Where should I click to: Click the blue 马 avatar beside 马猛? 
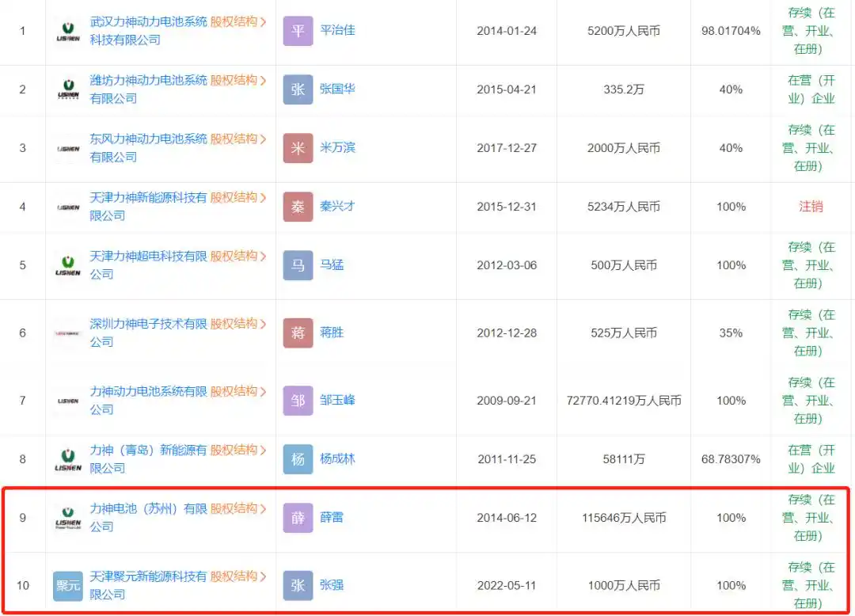[297, 265]
